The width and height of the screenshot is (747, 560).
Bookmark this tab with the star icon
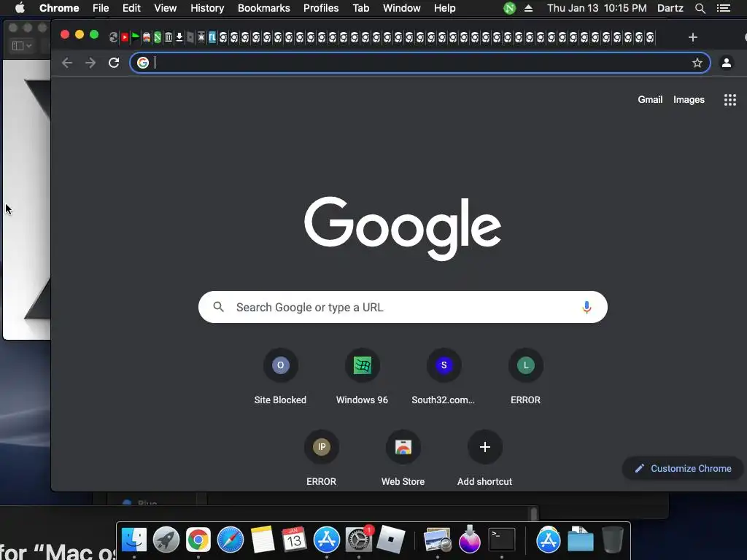point(697,63)
